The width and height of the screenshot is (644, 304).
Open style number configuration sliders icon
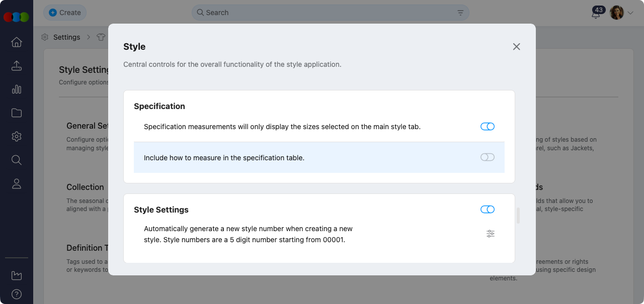(491, 234)
